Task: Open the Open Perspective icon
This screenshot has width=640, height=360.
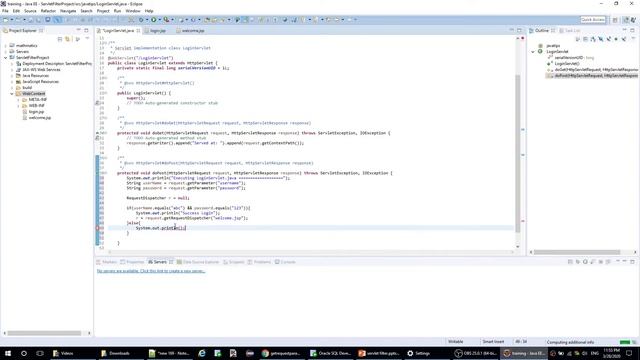Action: tap(615, 20)
